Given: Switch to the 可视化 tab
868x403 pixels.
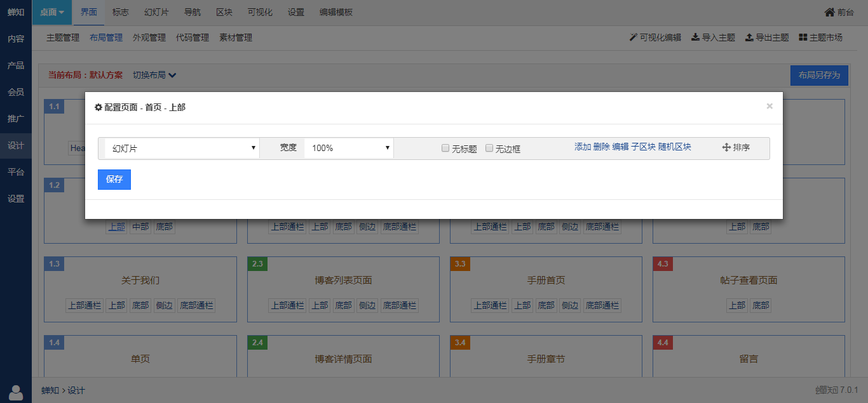Looking at the screenshot, I should coord(259,12).
